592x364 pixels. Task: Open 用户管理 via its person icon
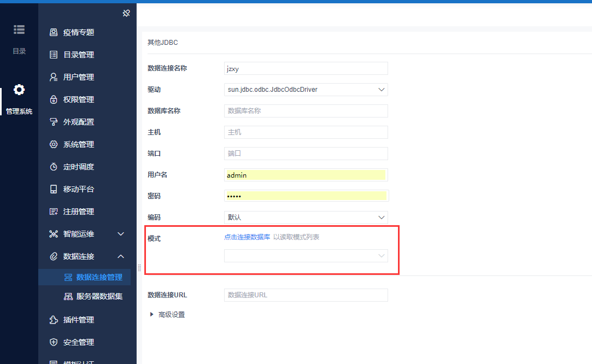click(x=54, y=77)
